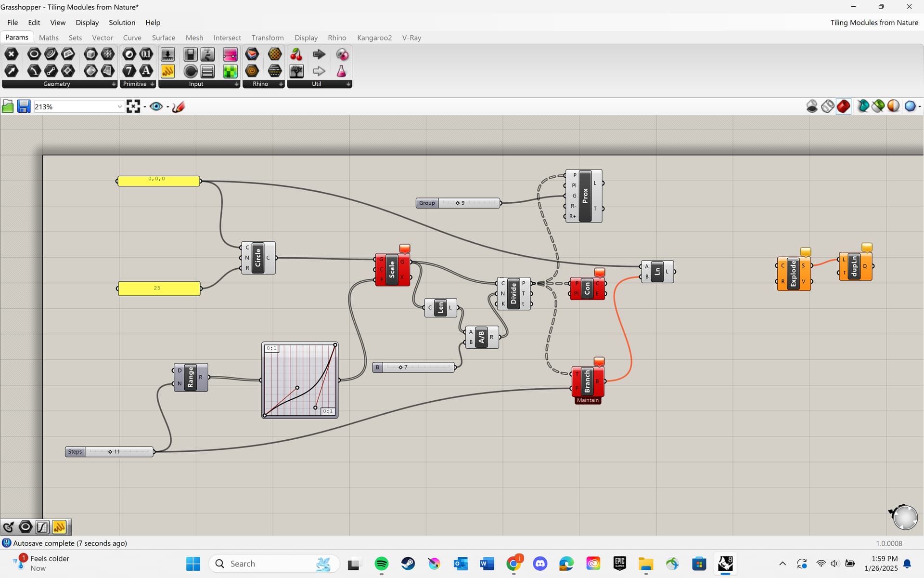
Task: Select the yellow Panel input icon
Action: (167, 71)
